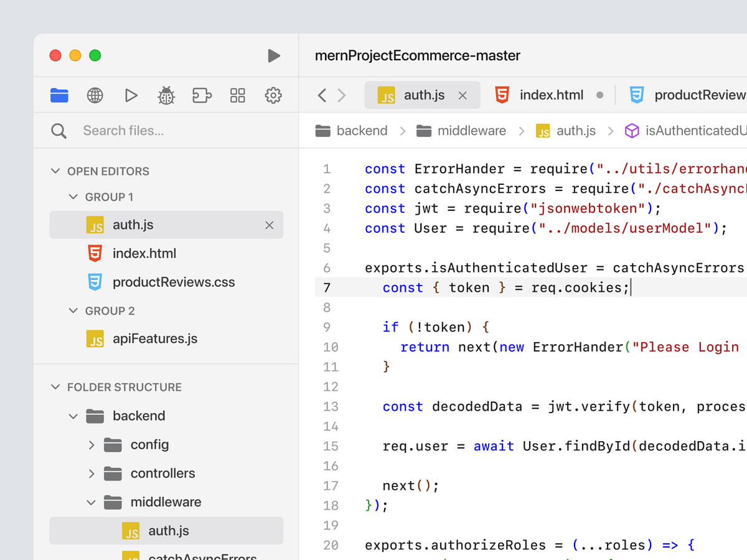Click the yellow traffic light button
The height and width of the screenshot is (560, 747).
pyautogui.click(x=75, y=55)
